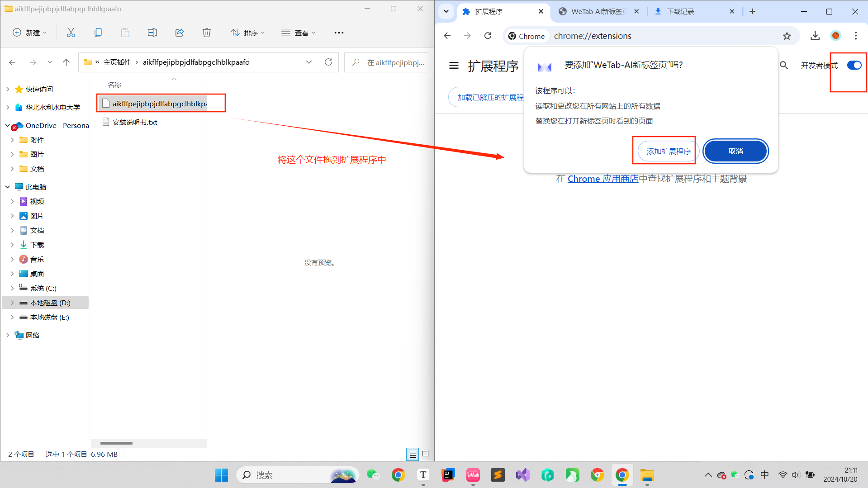Screen dimensions: 868x488
Task: Search extensions using the magnifier icon
Action: tap(784, 66)
